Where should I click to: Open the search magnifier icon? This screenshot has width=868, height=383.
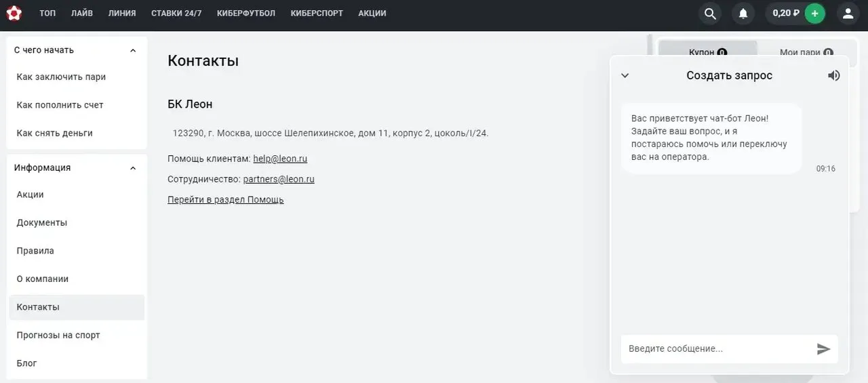(710, 14)
